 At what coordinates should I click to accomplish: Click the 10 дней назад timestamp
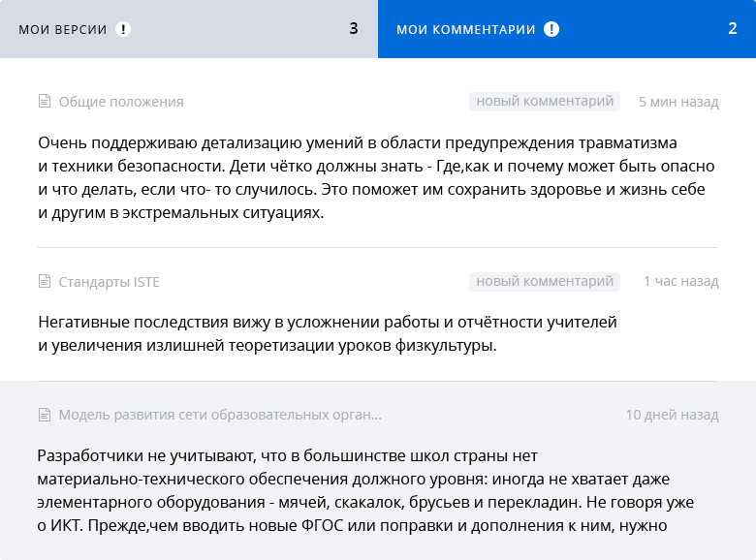coord(672,415)
